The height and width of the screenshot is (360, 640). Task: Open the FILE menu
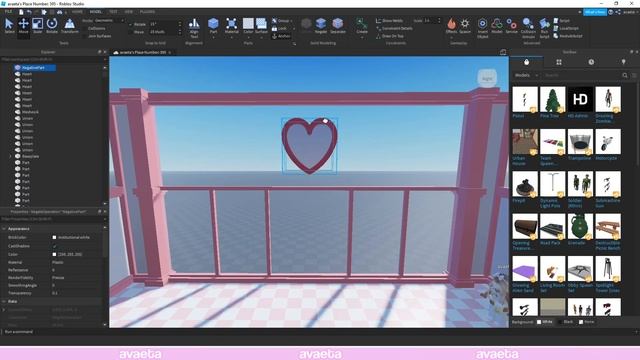[x=8, y=12]
